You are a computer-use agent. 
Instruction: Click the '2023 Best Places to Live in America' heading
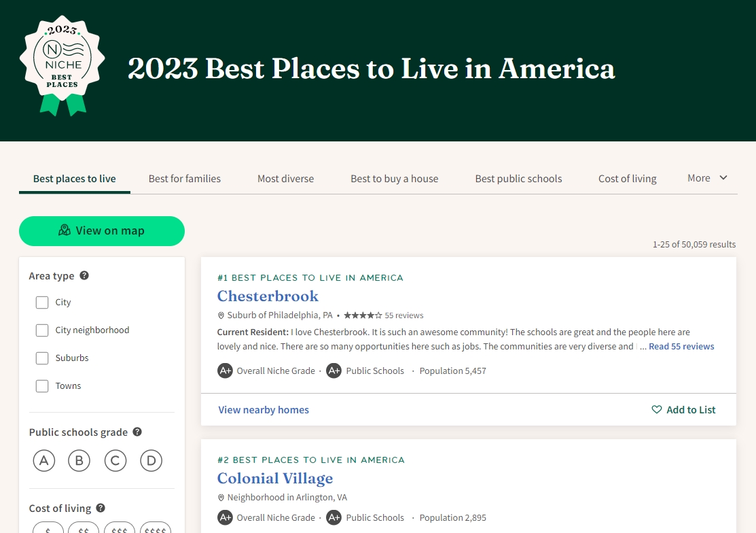(372, 69)
